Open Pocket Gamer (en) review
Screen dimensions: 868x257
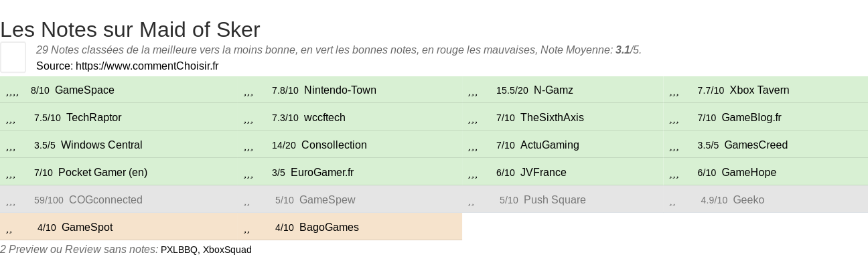[102, 173]
